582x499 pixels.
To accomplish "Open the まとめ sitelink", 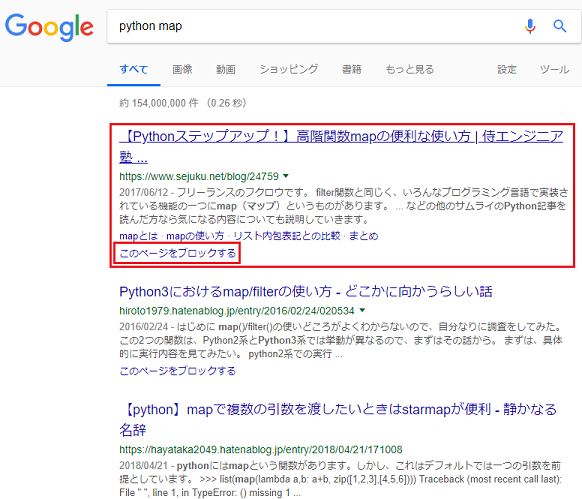I will [363, 236].
